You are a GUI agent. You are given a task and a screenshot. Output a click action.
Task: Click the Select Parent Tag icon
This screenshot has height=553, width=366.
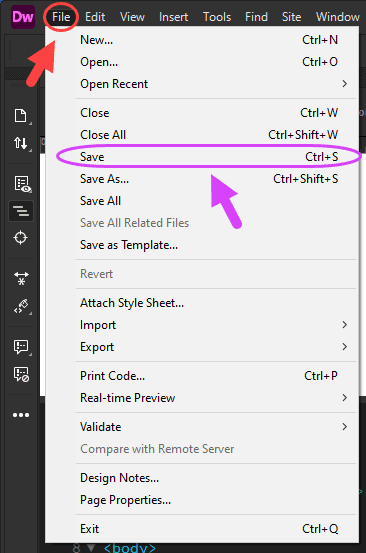tap(21, 306)
